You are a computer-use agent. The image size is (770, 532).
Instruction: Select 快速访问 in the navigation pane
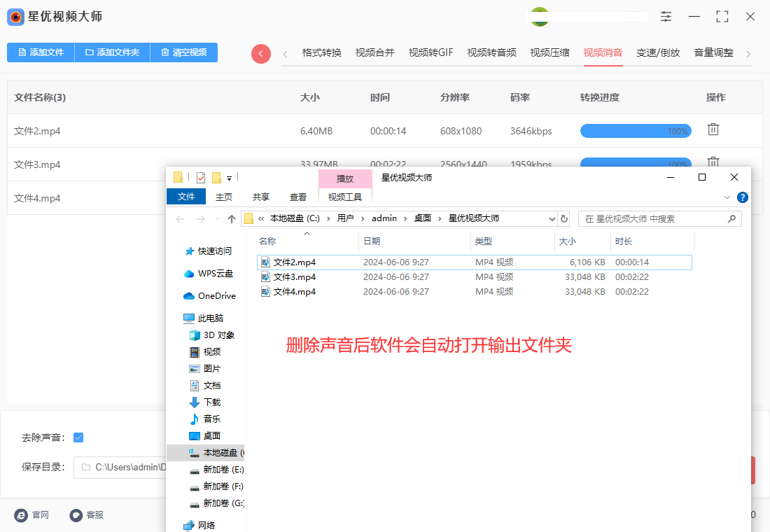coord(208,251)
